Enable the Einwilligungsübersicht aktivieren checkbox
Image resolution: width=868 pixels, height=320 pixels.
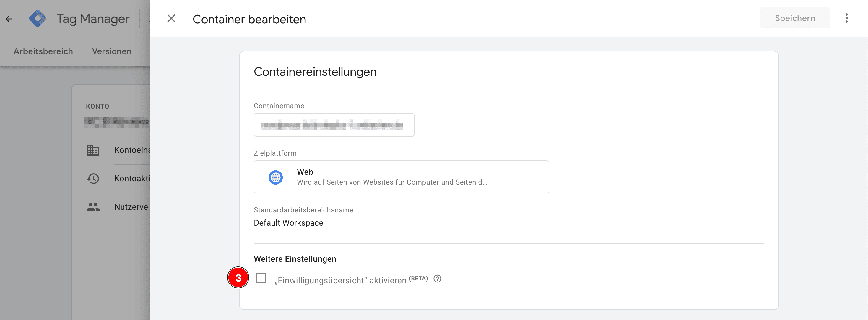tap(261, 278)
